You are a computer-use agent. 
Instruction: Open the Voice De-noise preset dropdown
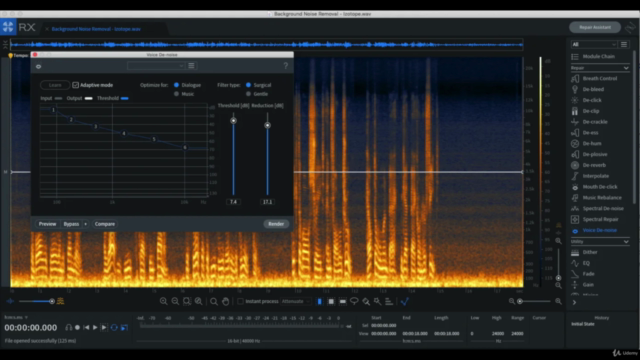tap(156, 66)
